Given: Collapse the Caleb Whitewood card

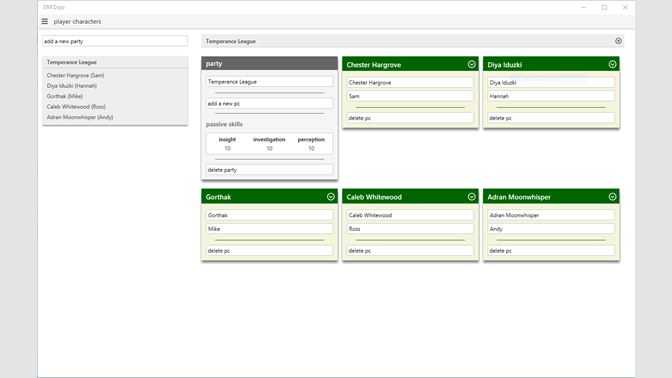Looking at the screenshot, I should (x=471, y=197).
